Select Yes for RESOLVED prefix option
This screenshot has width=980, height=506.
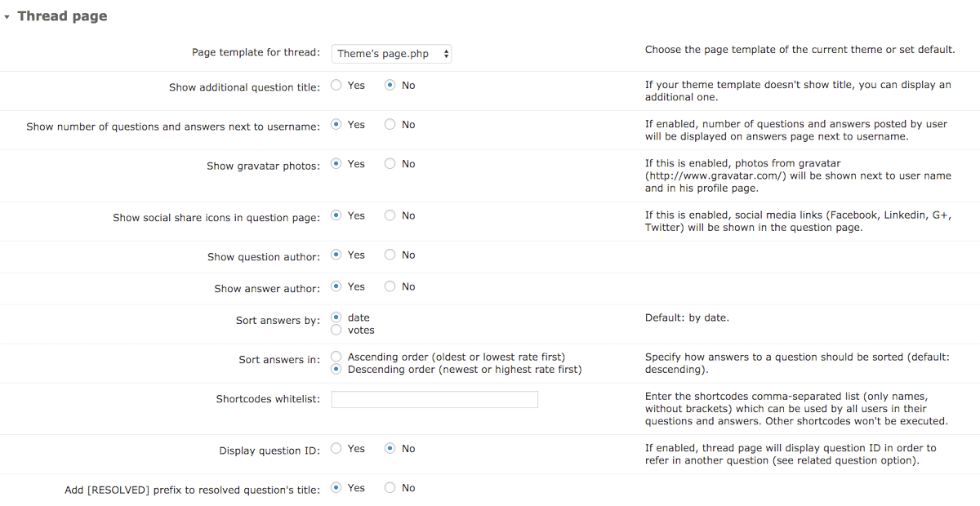336,487
